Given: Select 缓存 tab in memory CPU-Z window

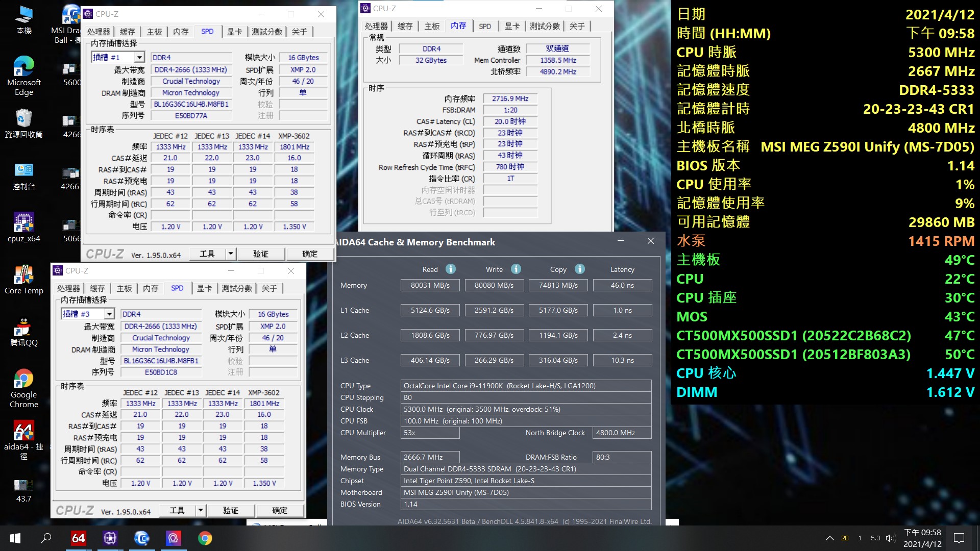Looking at the screenshot, I should pyautogui.click(x=405, y=26).
